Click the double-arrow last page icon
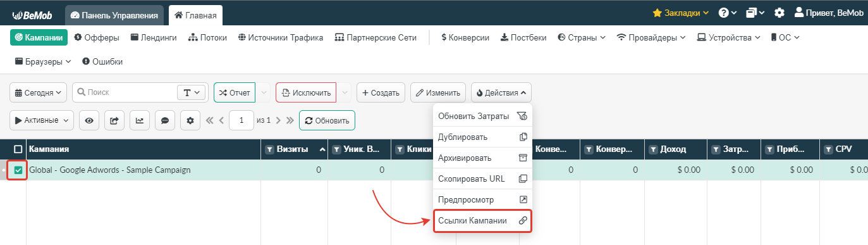Image resolution: width=868 pixels, height=245 pixels. (290, 120)
